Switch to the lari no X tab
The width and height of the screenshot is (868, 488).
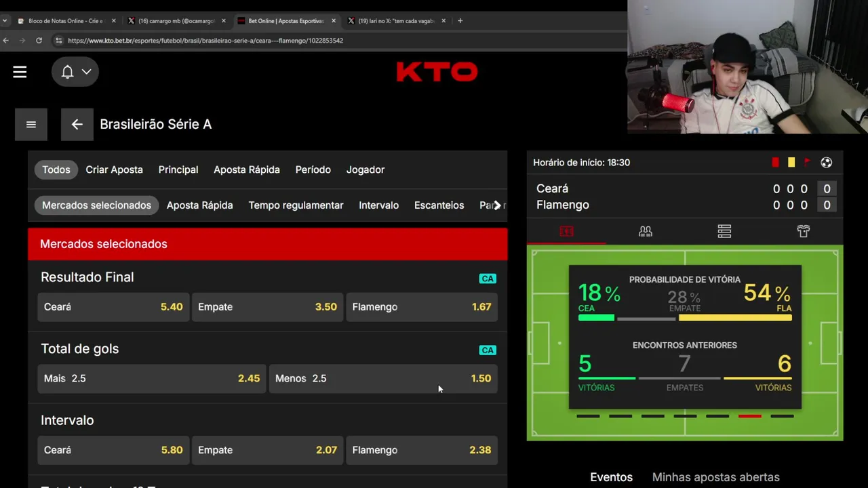[x=397, y=21]
